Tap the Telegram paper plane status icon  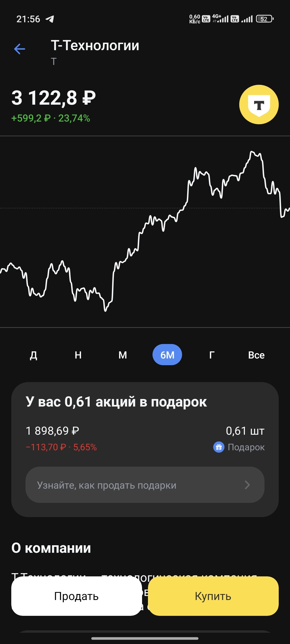coord(50,19)
